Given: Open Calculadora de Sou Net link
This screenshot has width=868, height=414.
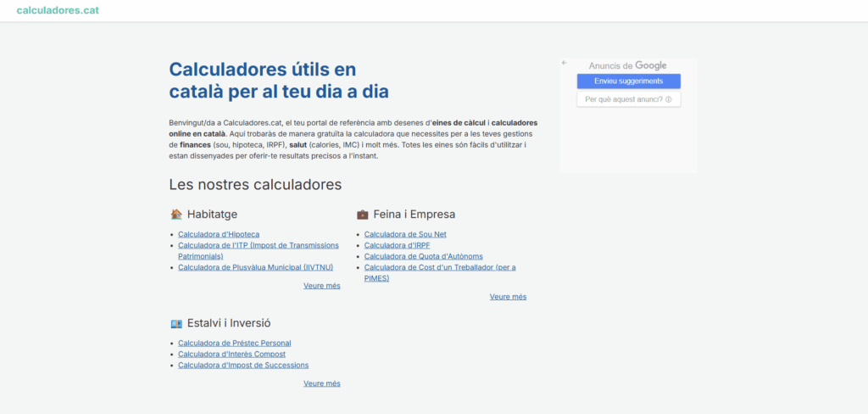Looking at the screenshot, I should click(405, 234).
